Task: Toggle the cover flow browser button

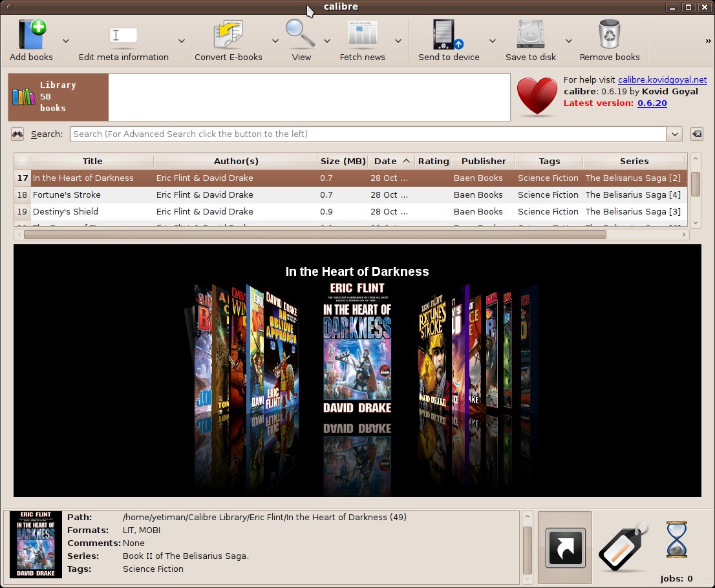Action: tap(565, 547)
